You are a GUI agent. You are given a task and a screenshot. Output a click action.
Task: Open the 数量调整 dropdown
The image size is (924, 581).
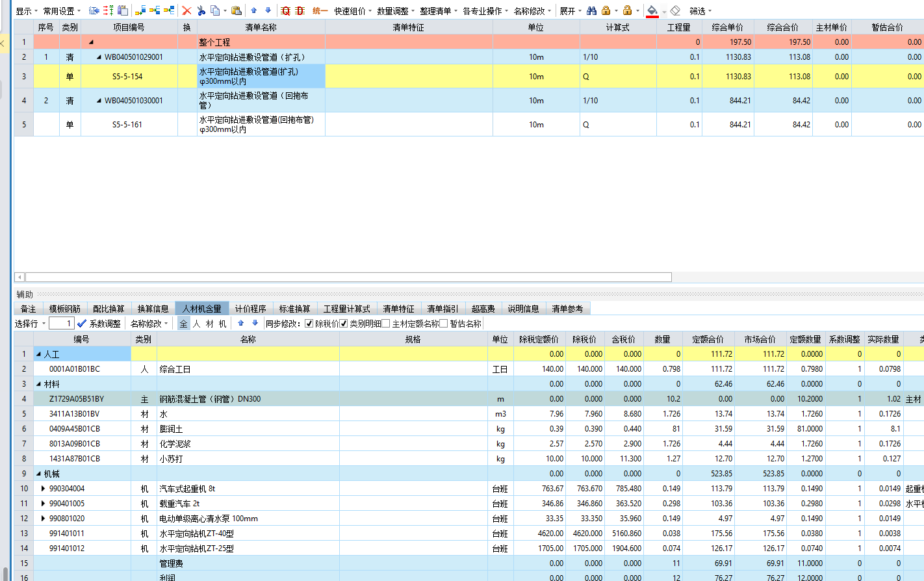coord(396,11)
